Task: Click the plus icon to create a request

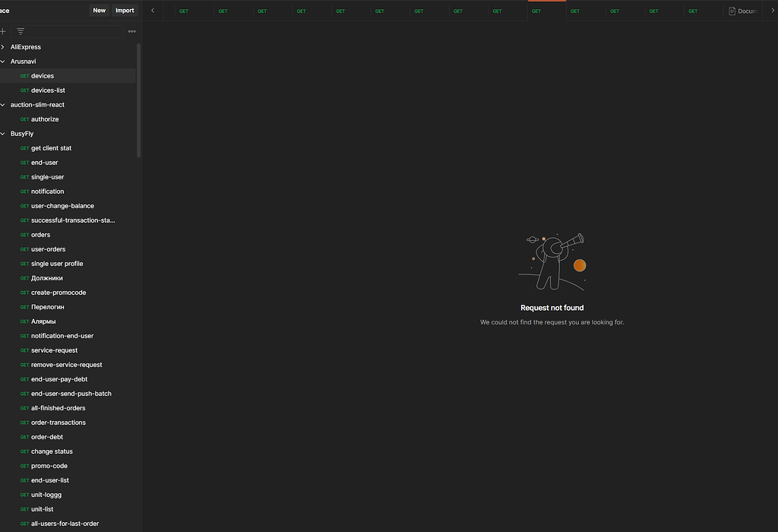Action: coord(5,31)
